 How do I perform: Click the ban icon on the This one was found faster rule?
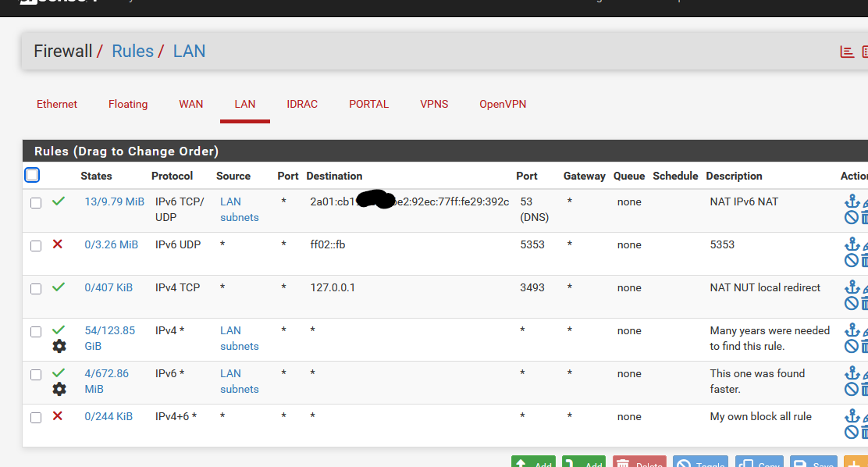[x=852, y=389]
